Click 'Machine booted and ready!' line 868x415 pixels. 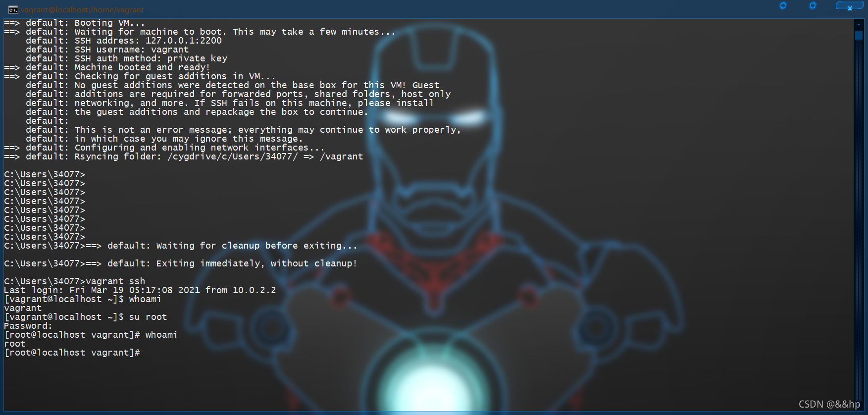point(107,67)
